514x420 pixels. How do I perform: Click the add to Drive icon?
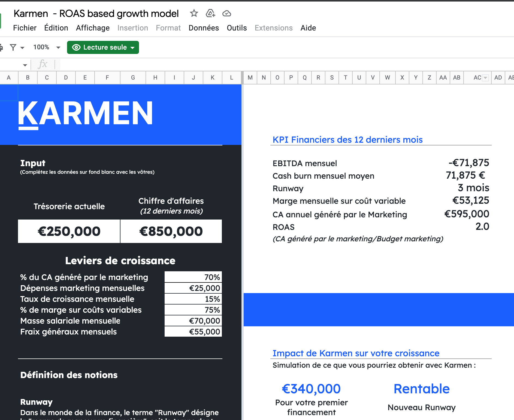pyautogui.click(x=210, y=13)
